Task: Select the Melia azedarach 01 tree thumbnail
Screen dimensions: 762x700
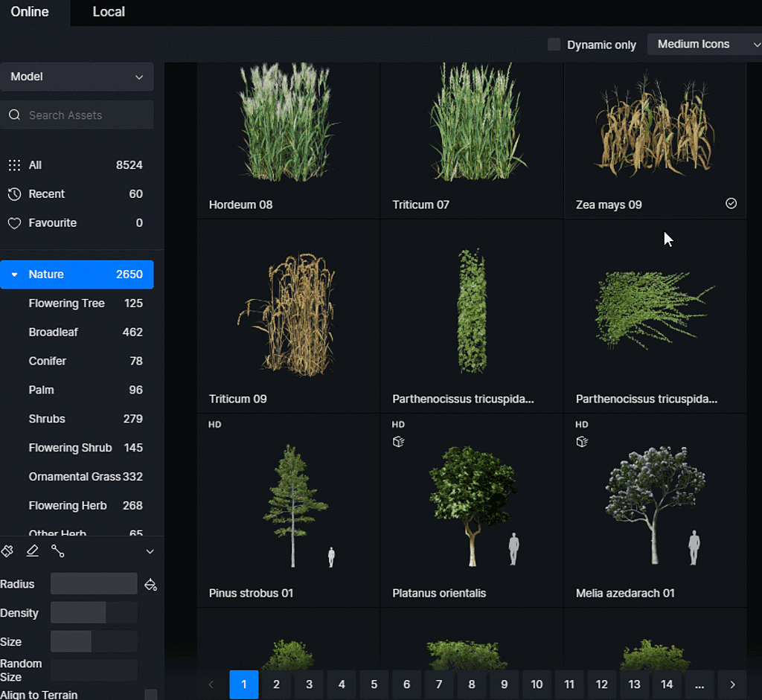Action: pos(655,511)
